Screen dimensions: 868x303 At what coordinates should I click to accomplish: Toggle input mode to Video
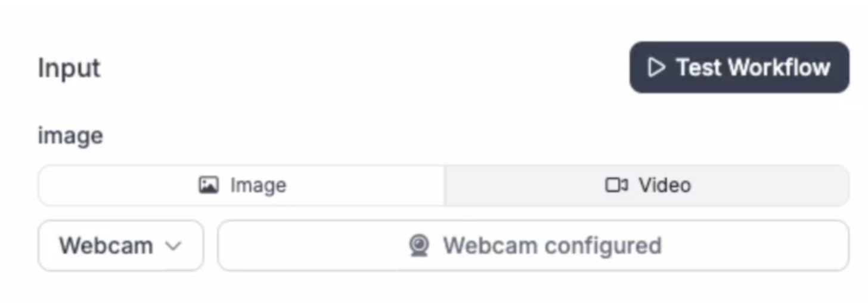click(x=647, y=185)
